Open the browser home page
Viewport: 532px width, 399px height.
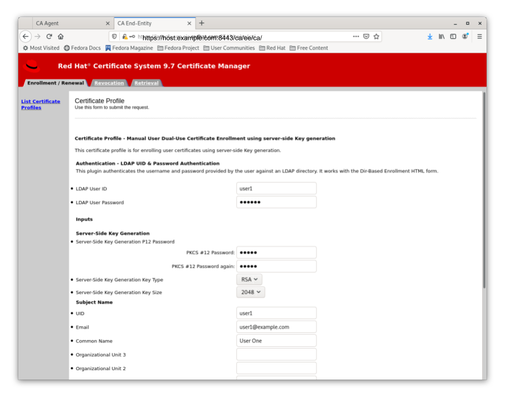[61, 37]
